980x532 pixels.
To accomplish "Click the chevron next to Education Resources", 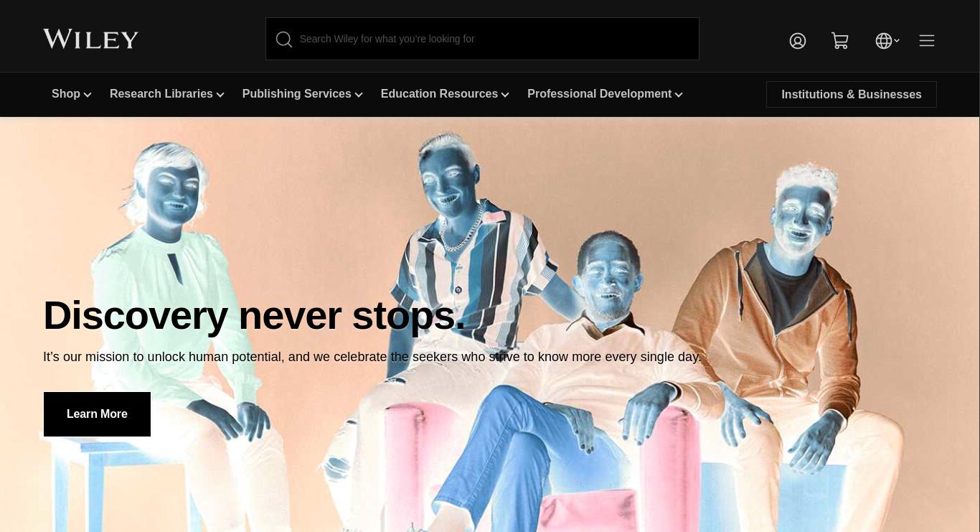I will [x=505, y=95].
